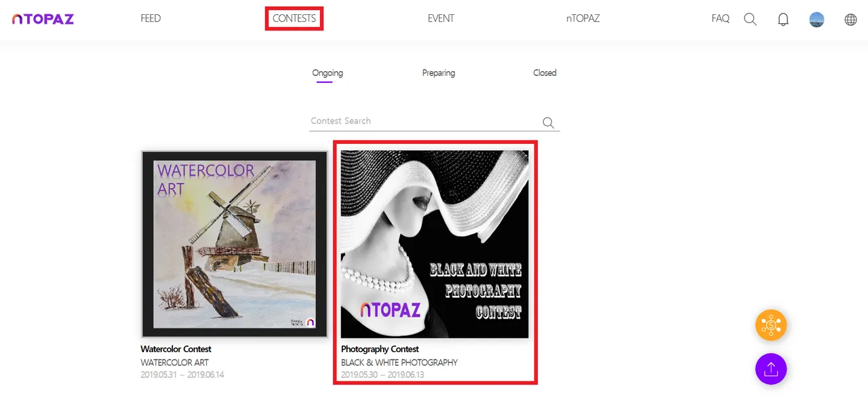This screenshot has width=868, height=401.
Task: Open the language globe icon
Action: [x=850, y=20]
